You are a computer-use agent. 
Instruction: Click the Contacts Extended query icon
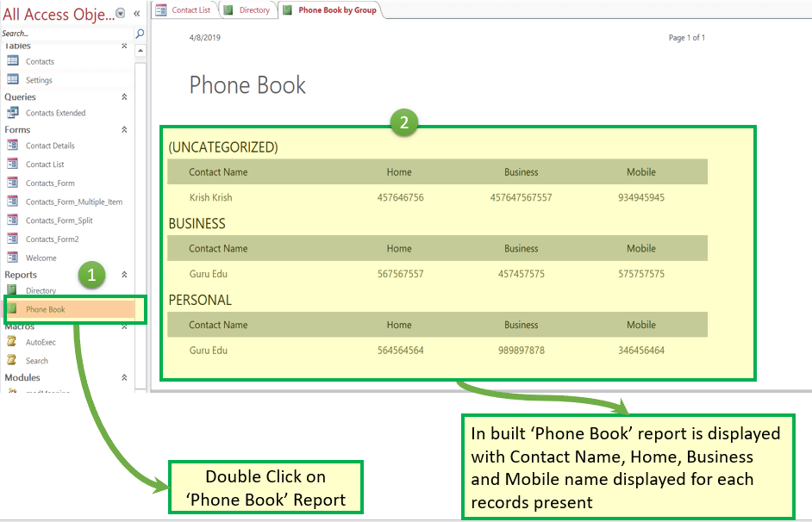coord(13,113)
